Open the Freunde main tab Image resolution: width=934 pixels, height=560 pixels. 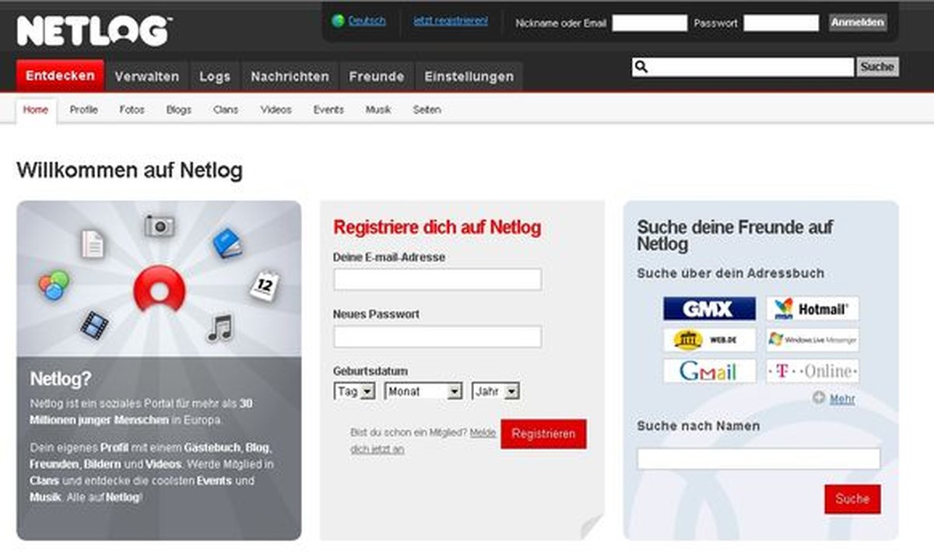pyautogui.click(x=377, y=76)
